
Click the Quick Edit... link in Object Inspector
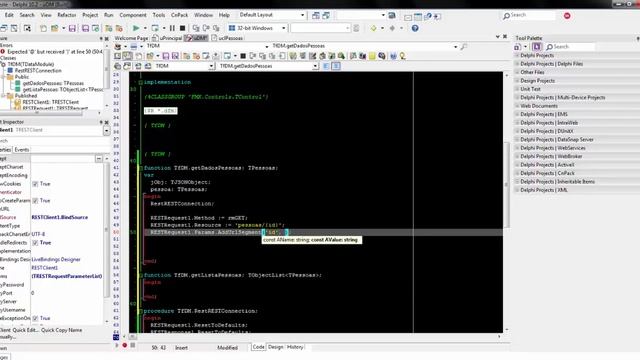click(x=26, y=330)
